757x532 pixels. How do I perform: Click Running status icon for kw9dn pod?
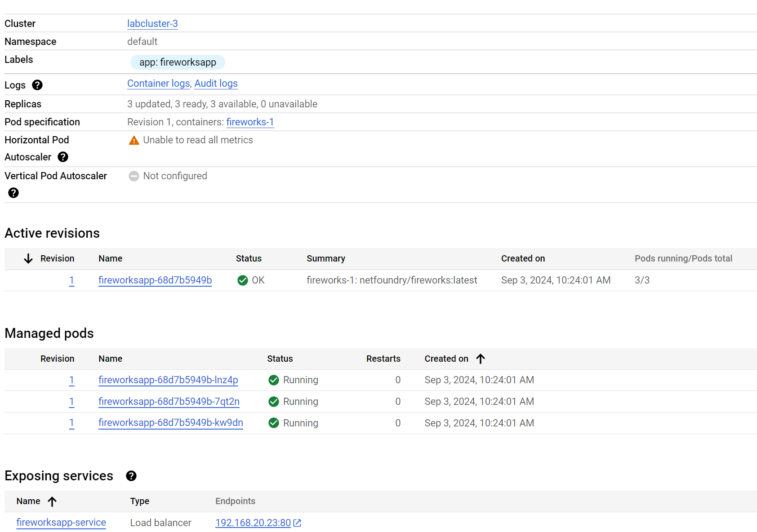(274, 423)
